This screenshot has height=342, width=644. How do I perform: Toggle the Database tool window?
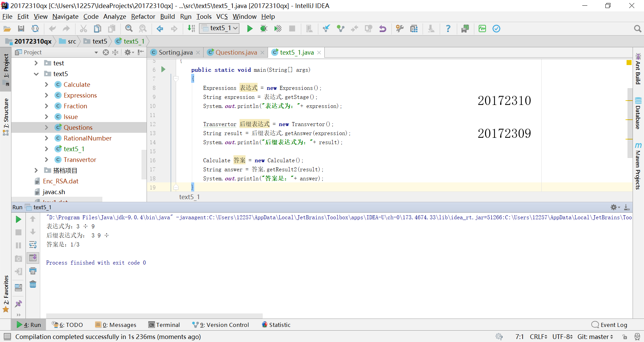638,113
